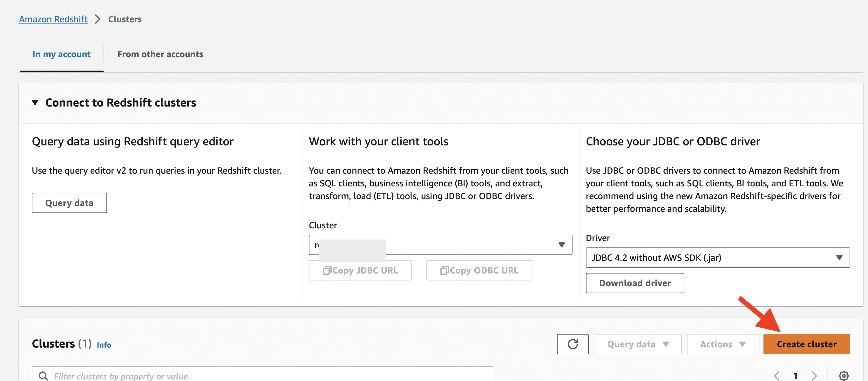Switch to From other accounts tab

[160, 54]
